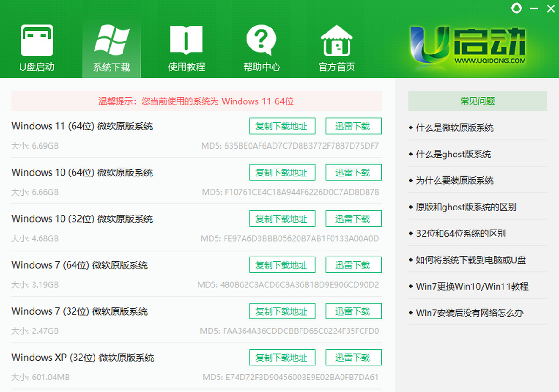Click the size text 大小: 3.19GB

coord(35,284)
